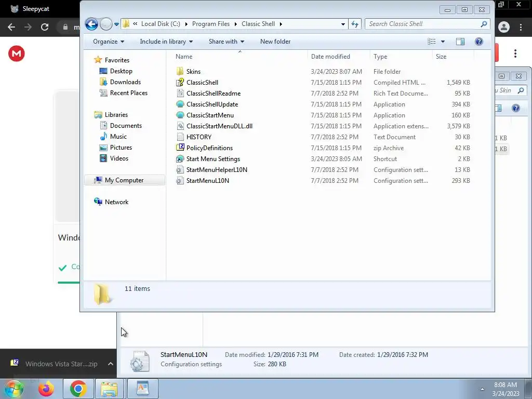Select the Skins folder icon
The width and height of the screenshot is (532, 399).
tap(180, 71)
